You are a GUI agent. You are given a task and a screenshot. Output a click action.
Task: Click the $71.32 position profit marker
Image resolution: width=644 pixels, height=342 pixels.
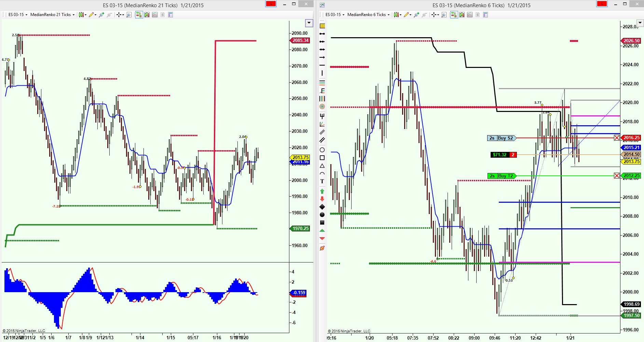503,155
